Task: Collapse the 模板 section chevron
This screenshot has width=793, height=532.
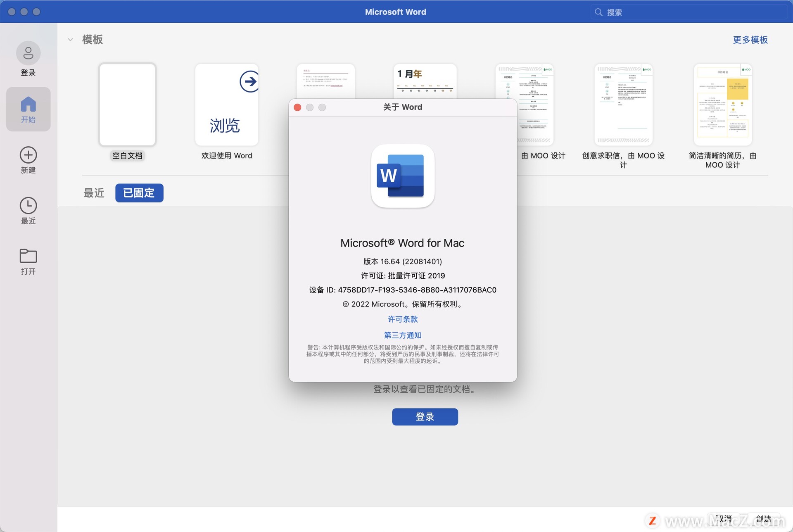Action: [70, 40]
